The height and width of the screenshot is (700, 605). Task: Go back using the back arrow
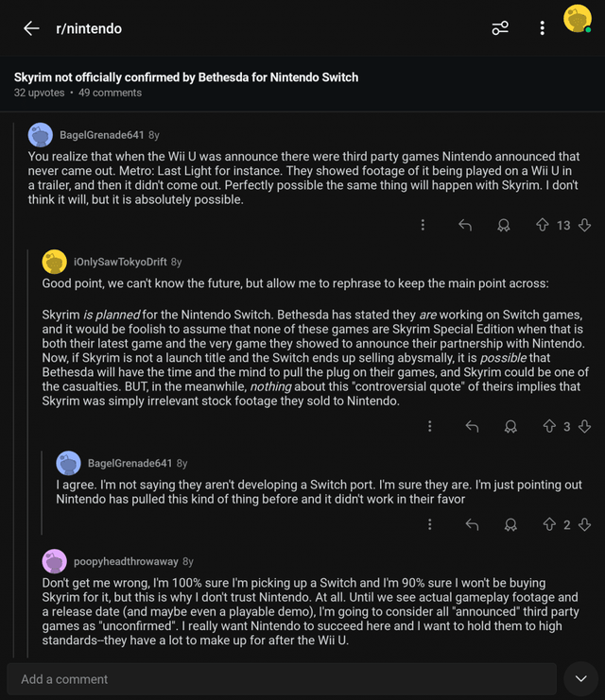31,28
